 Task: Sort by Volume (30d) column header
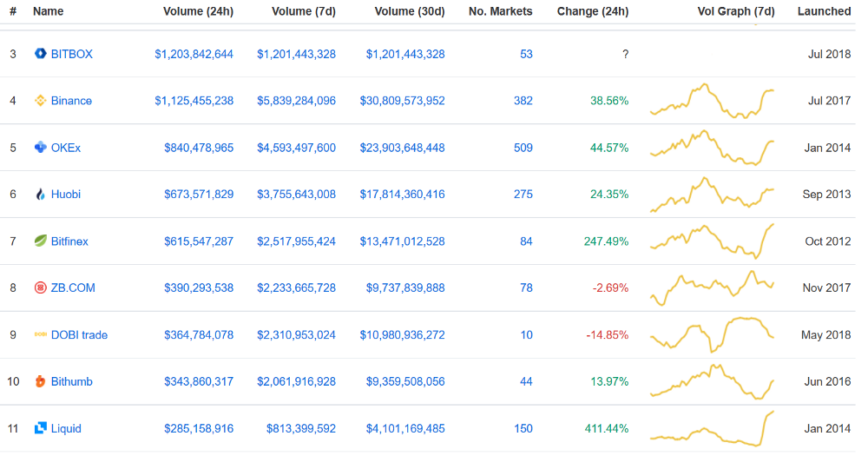coord(410,11)
